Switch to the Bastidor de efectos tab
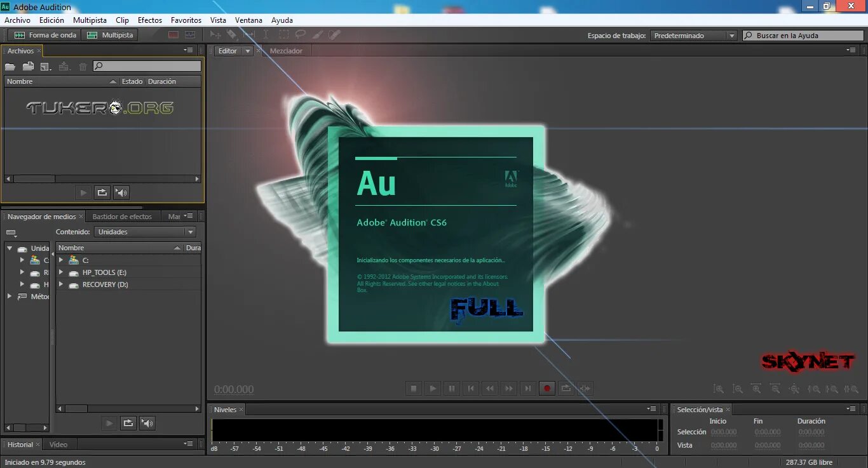Image resolution: width=868 pixels, height=468 pixels. tap(122, 217)
